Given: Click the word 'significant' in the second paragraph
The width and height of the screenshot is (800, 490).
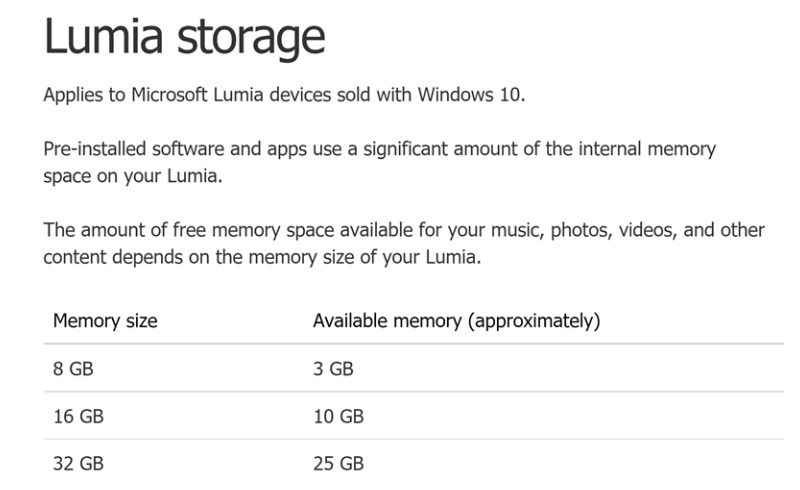Looking at the screenshot, I should pos(405,150).
